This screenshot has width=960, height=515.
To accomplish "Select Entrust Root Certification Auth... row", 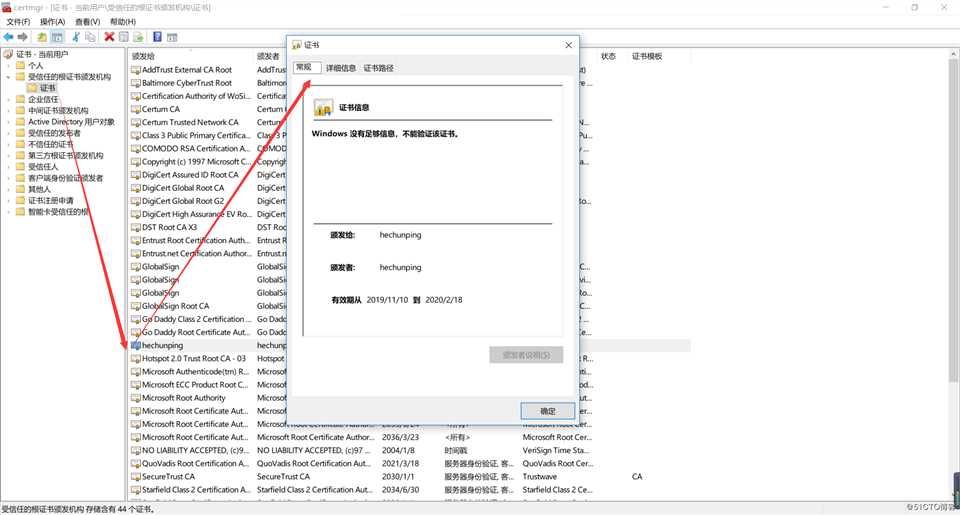I will 196,241.
